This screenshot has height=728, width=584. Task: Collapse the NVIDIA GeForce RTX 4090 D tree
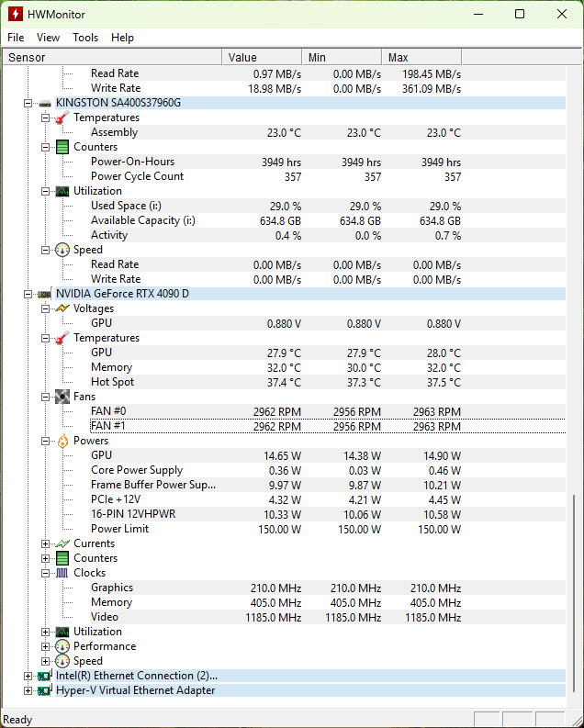[28, 294]
